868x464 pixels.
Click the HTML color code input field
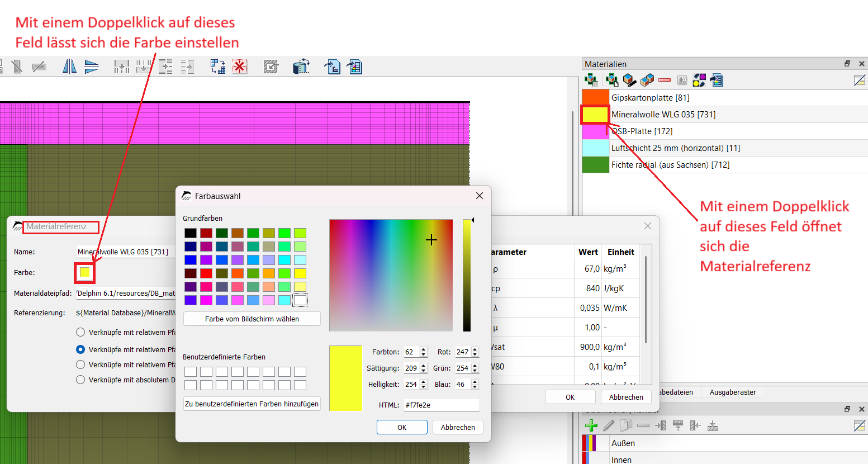coord(442,405)
